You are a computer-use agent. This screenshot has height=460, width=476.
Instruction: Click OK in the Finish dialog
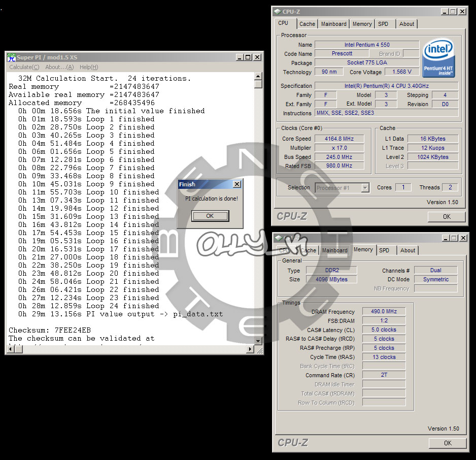click(210, 216)
